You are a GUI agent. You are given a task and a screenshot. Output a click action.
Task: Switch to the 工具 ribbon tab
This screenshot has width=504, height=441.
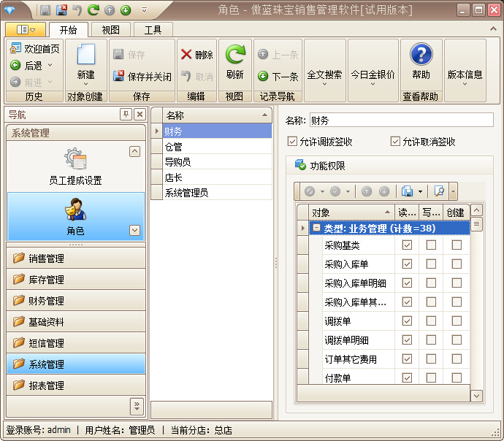153,30
